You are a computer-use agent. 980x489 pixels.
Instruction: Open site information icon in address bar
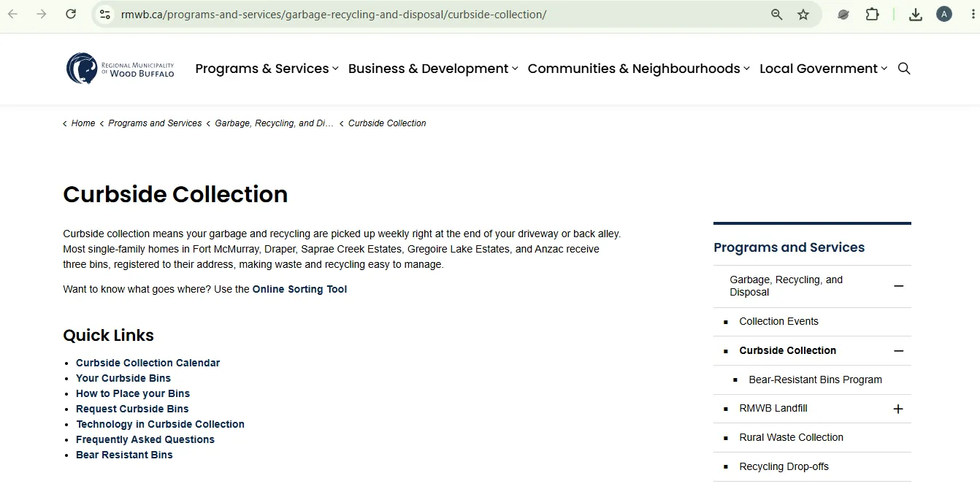[x=105, y=14]
